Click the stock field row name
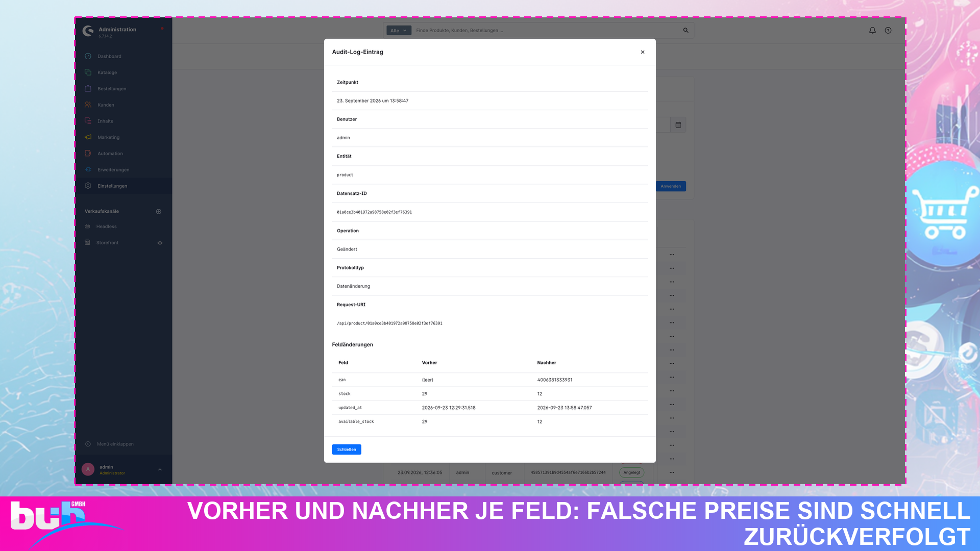This screenshot has height=551, width=980. pyautogui.click(x=345, y=394)
